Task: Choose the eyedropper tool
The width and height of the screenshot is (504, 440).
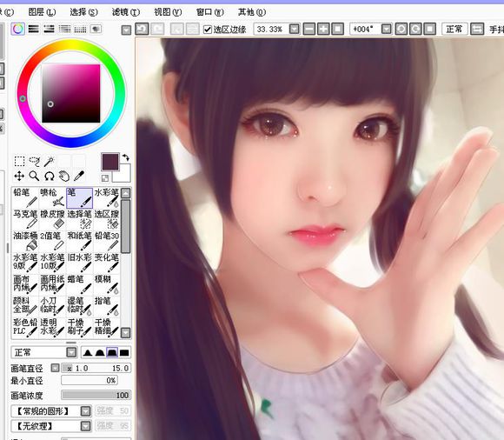Action: coord(79,176)
